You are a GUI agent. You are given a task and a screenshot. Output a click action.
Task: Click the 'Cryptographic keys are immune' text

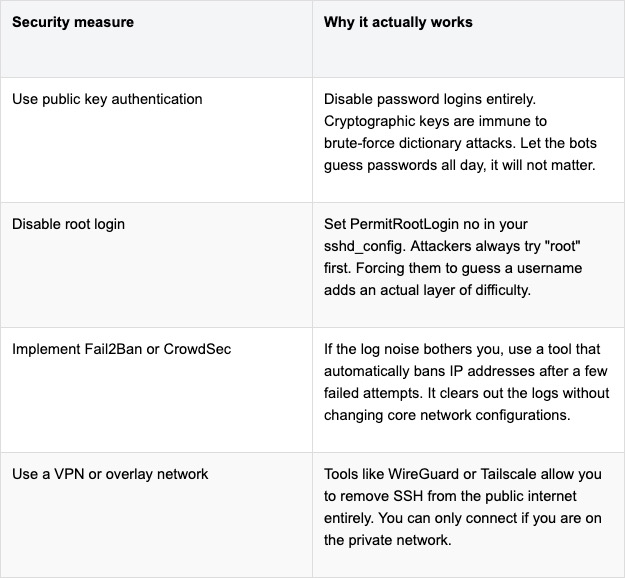tap(419, 121)
